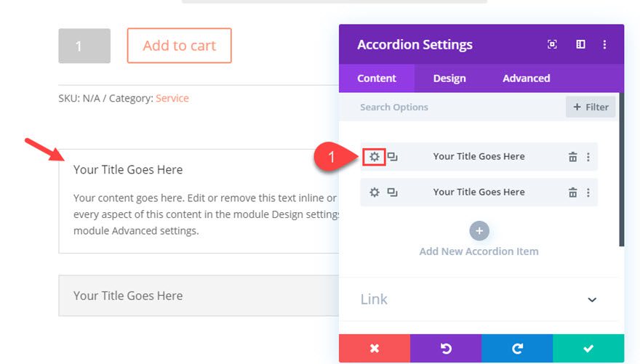
Task: Click Add New Accordion Item label
Action: coord(479,251)
